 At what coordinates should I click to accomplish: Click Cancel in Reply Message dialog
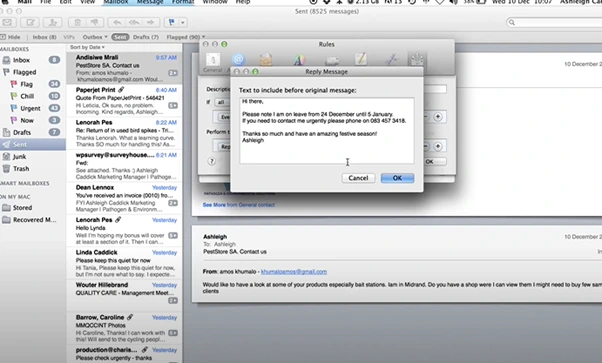coord(358,178)
